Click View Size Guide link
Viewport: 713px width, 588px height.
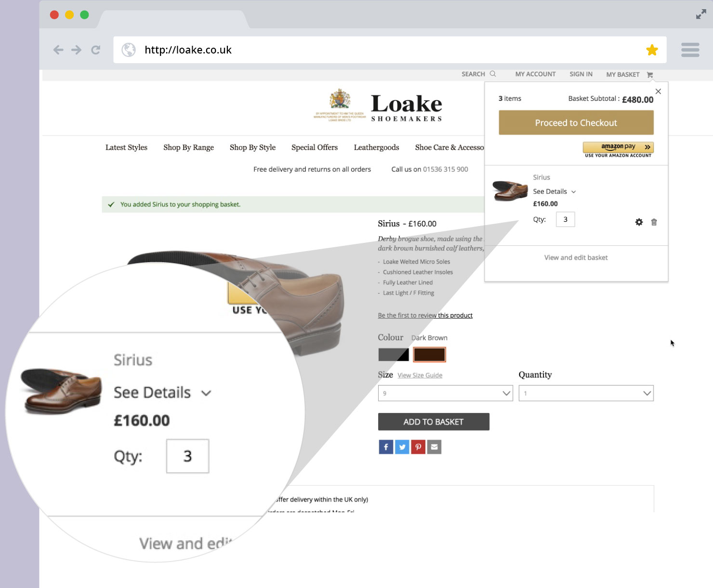pyautogui.click(x=420, y=375)
